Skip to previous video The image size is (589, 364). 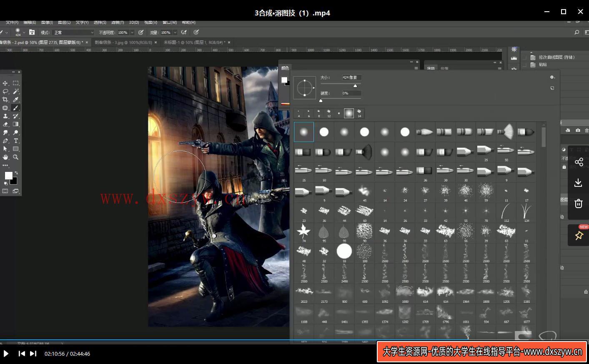coord(22,354)
